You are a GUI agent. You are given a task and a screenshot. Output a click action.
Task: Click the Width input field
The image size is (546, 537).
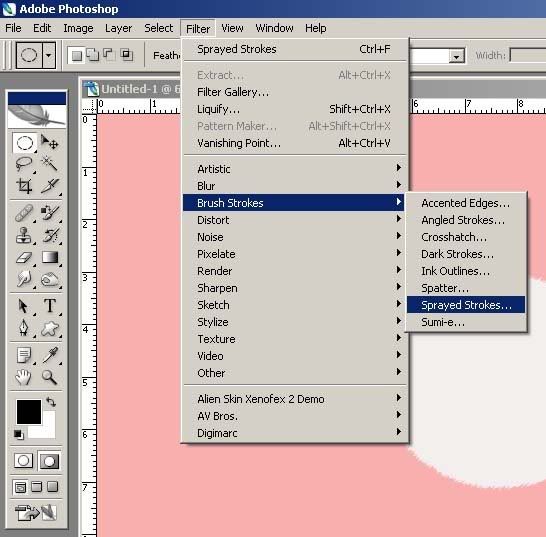tap(528, 55)
